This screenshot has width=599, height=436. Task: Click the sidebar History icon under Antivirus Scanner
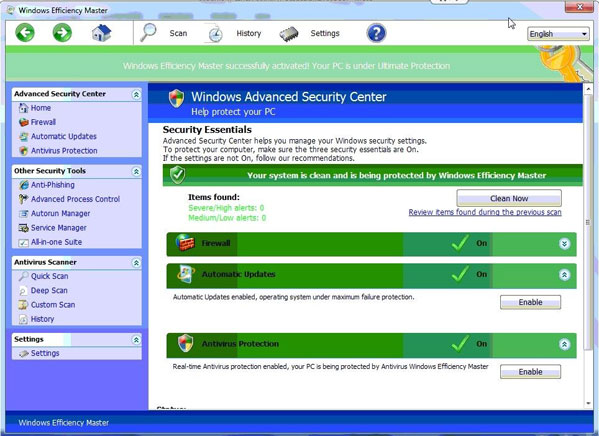click(24, 319)
